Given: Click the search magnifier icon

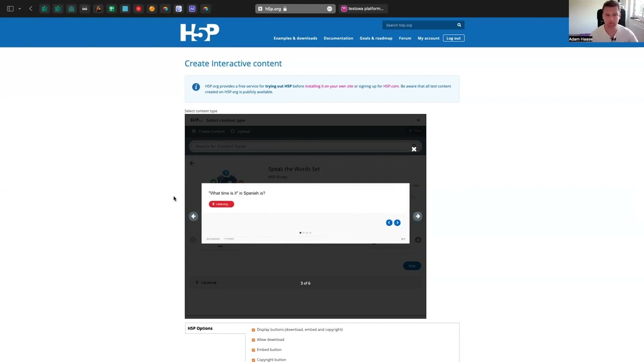Looking at the screenshot, I should coord(459,25).
